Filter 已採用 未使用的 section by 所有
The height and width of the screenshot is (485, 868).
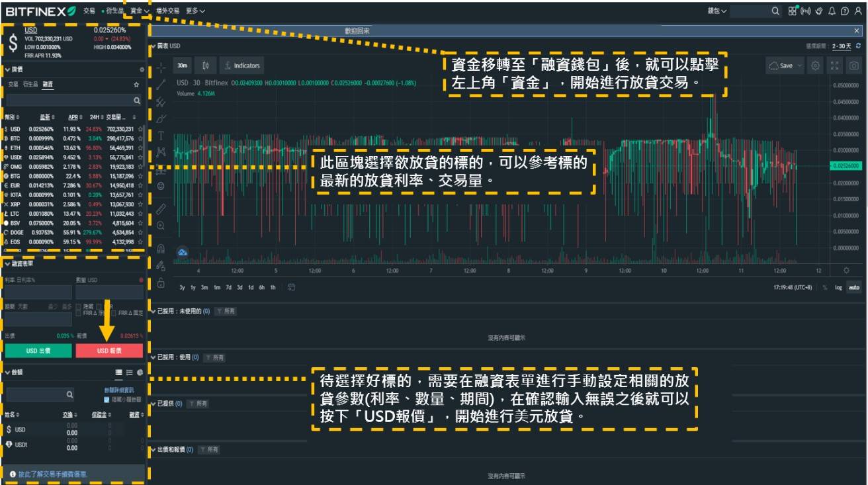pos(225,311)
